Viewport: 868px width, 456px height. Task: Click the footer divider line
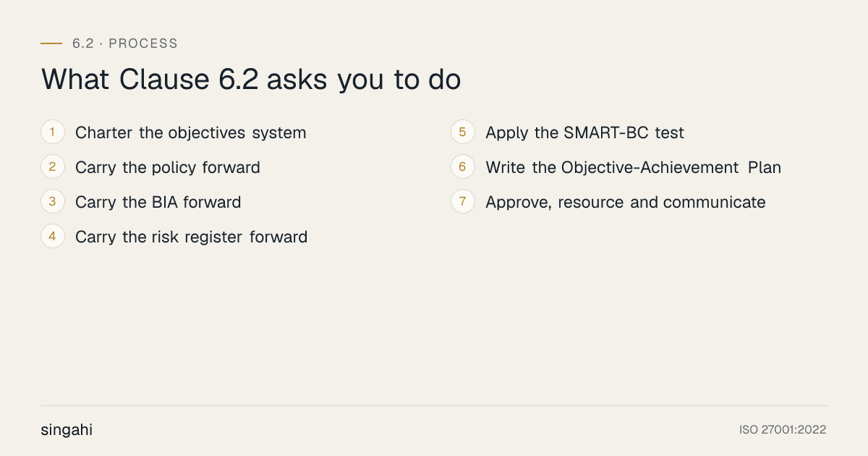[434, 406]
